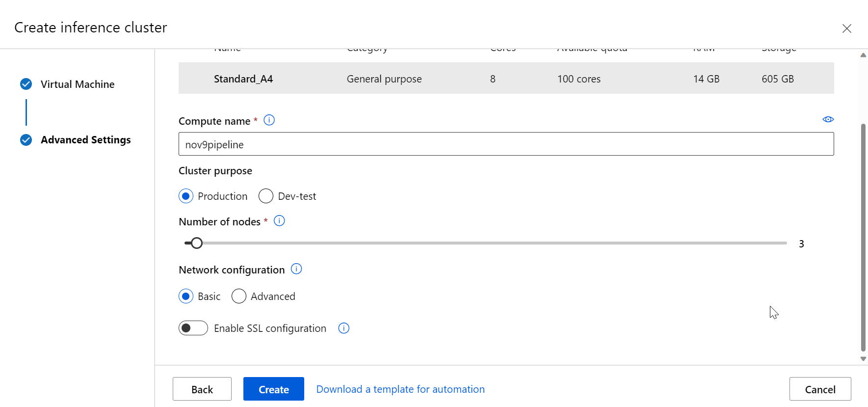Image resolution: width=868 pixels, height=407 pixels.
Task: Click the Compute name info icon
Action: 269,120
